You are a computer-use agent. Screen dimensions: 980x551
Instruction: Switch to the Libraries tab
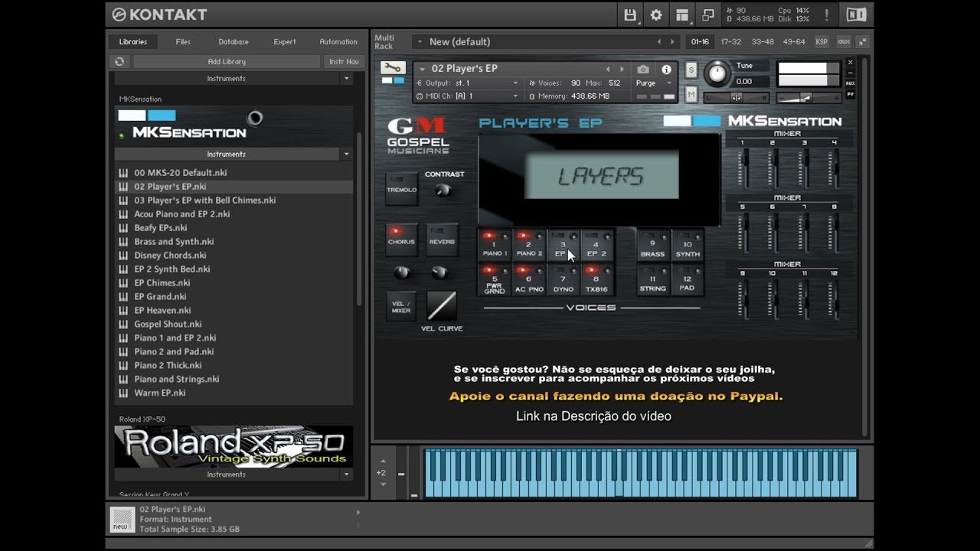(x=132, y=41)
